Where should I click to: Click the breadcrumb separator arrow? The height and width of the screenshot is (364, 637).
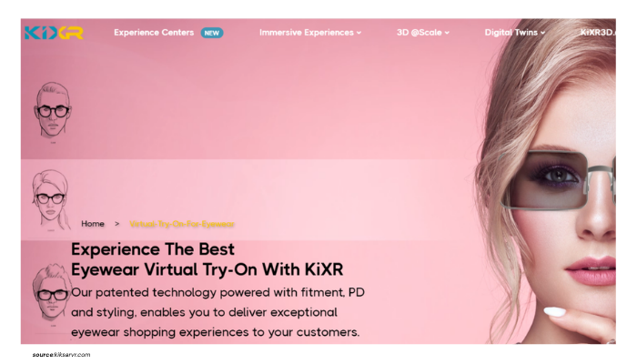pyautogui.click(x=116, y=224)
